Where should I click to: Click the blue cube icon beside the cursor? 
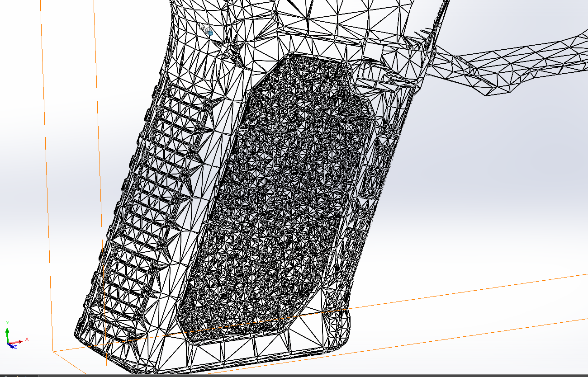[x=211, y=33]
